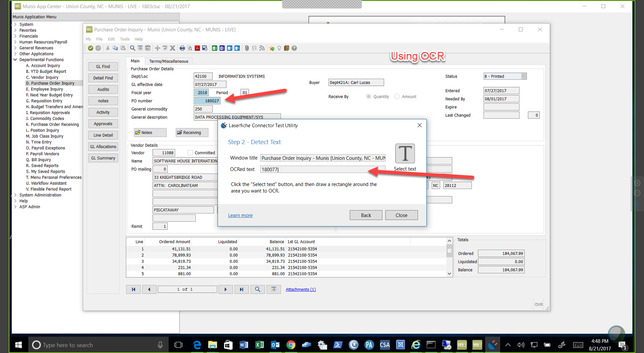Click the magnifier Search icon in toolbar

(x=132, y=48)
